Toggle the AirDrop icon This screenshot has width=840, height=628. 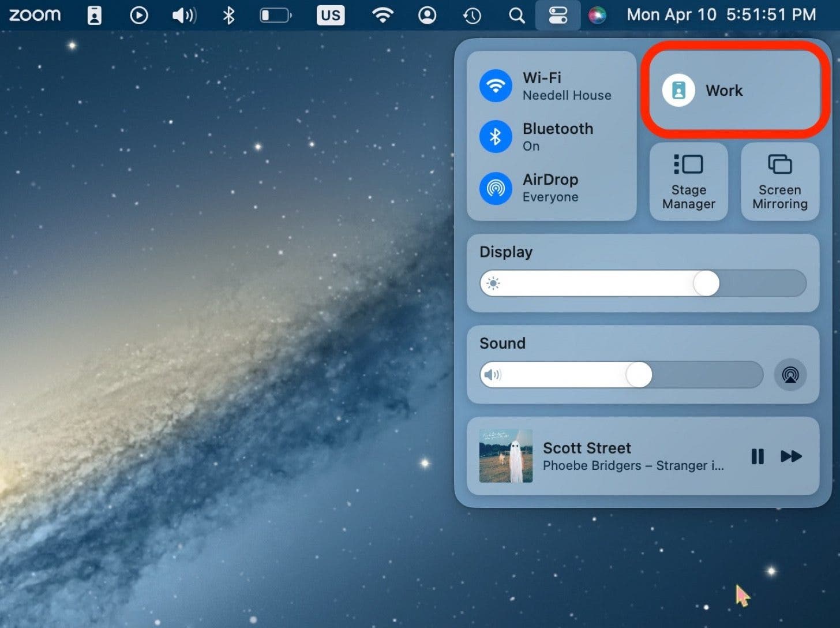496,188
